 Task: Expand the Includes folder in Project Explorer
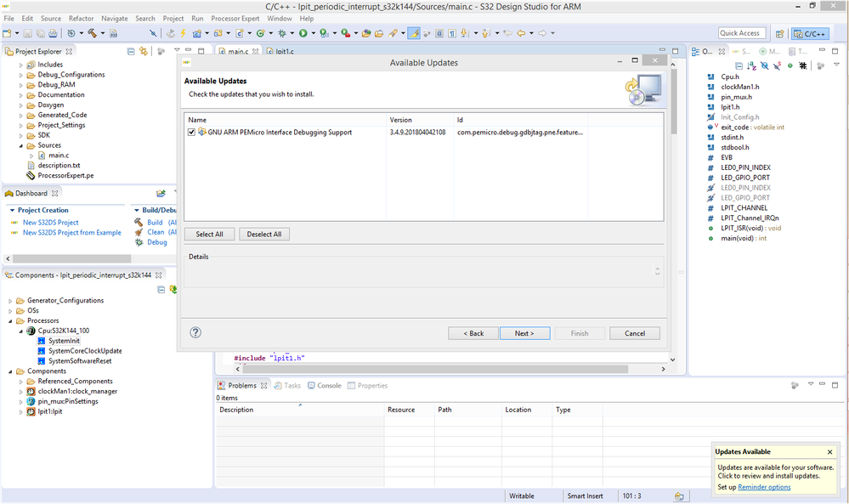click(21, 65)
